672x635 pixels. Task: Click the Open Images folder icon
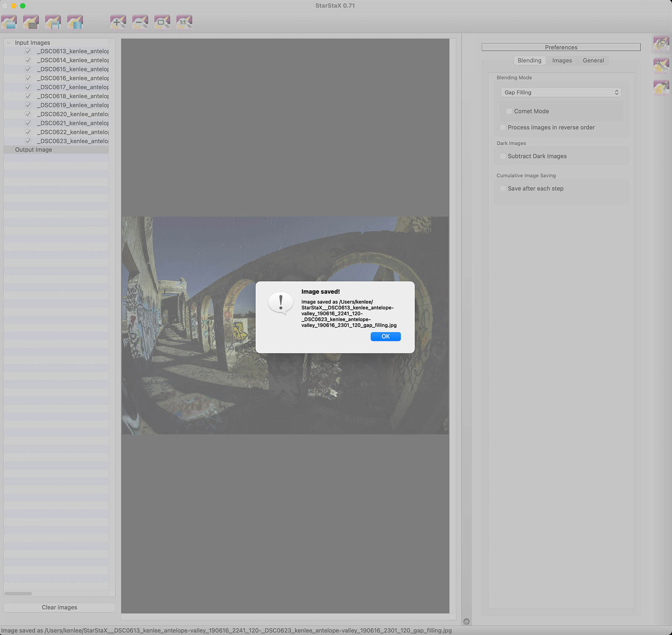(x=9, y=22)
